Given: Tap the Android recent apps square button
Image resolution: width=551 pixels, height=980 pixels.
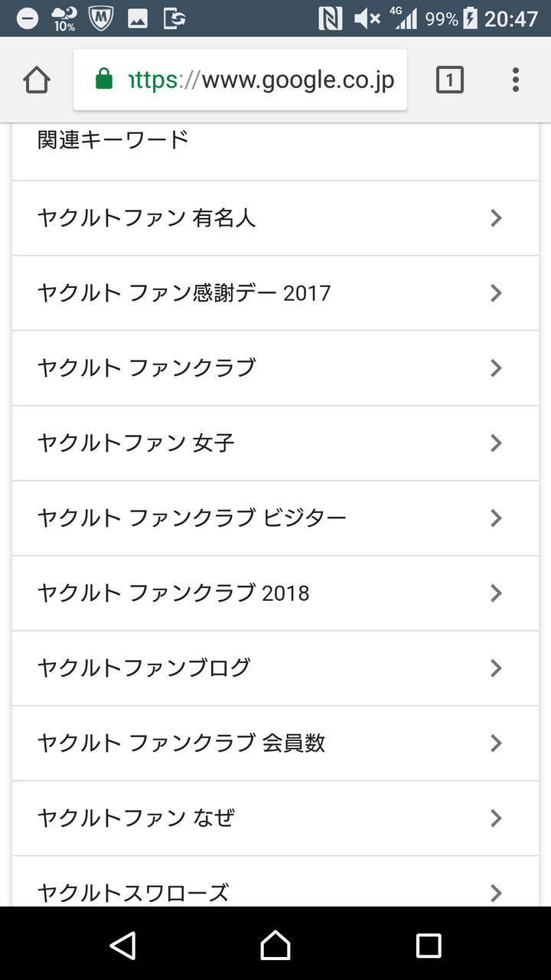Looking at the screenshot, I should pos(428,946).
